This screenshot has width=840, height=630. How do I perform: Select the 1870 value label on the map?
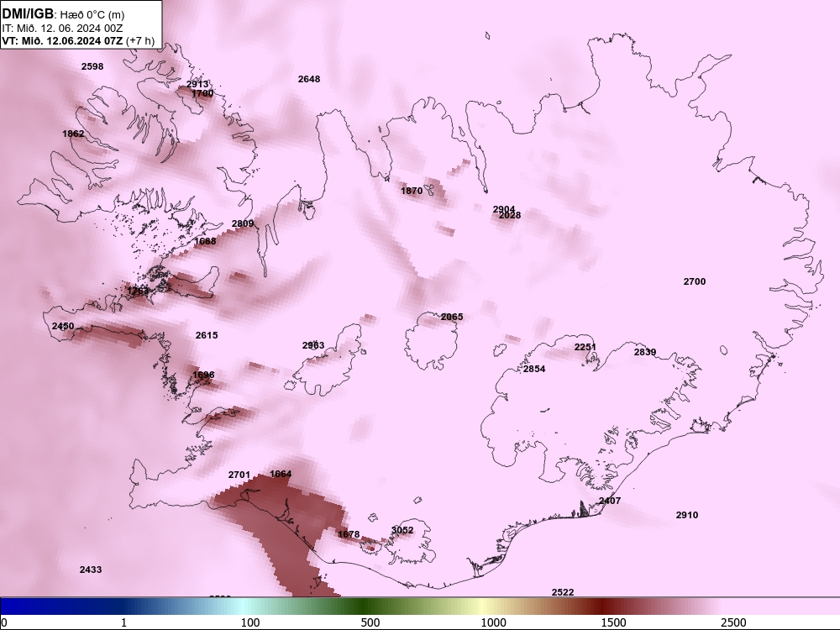pos(412,191)
